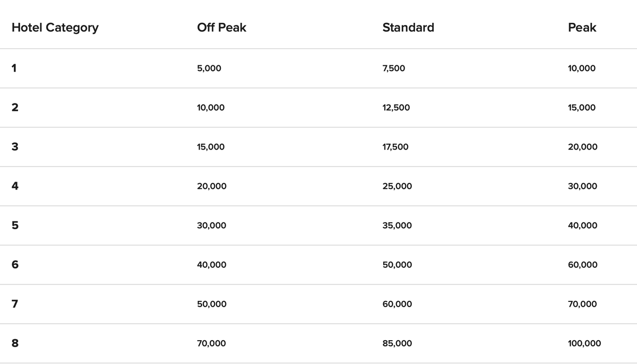Image resolution: width=637 pixels, height=364 pixels.
Task: Click the Peak column header
Action: [582, 28]
